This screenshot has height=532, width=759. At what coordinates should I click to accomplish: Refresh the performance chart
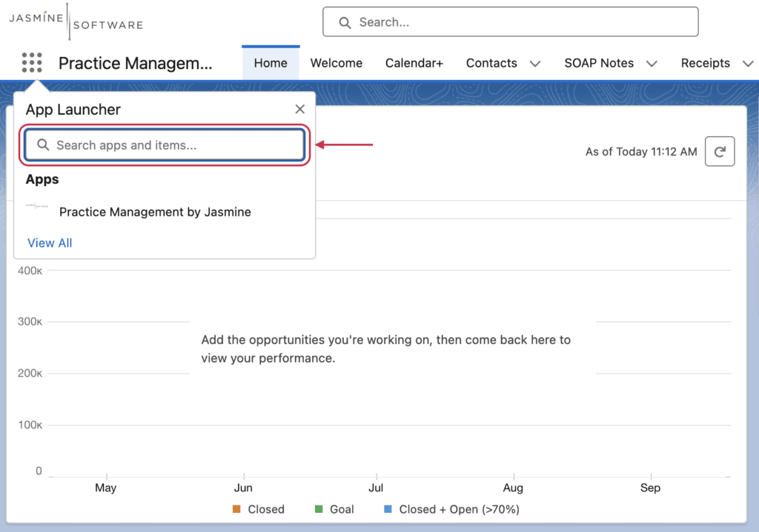[x=720, y=151]
